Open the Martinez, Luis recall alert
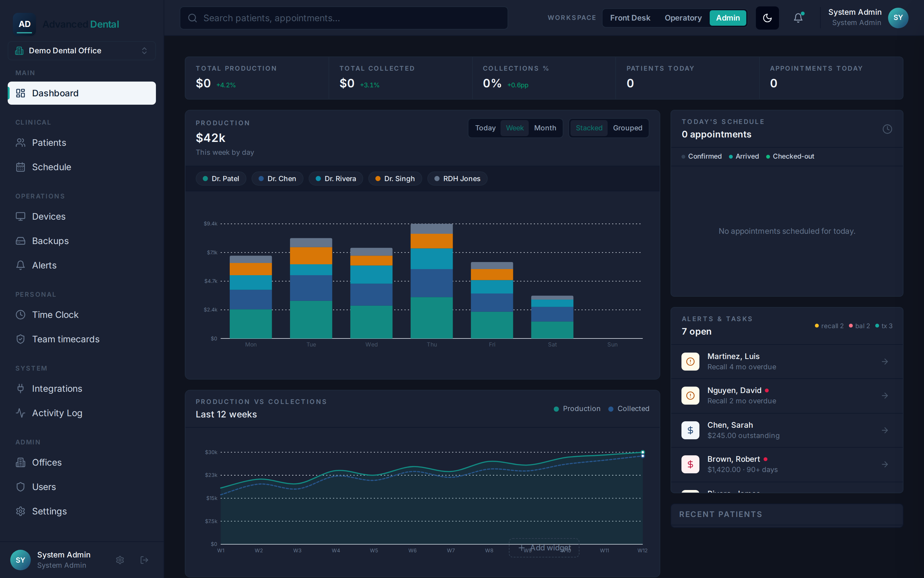 (787, 362)
